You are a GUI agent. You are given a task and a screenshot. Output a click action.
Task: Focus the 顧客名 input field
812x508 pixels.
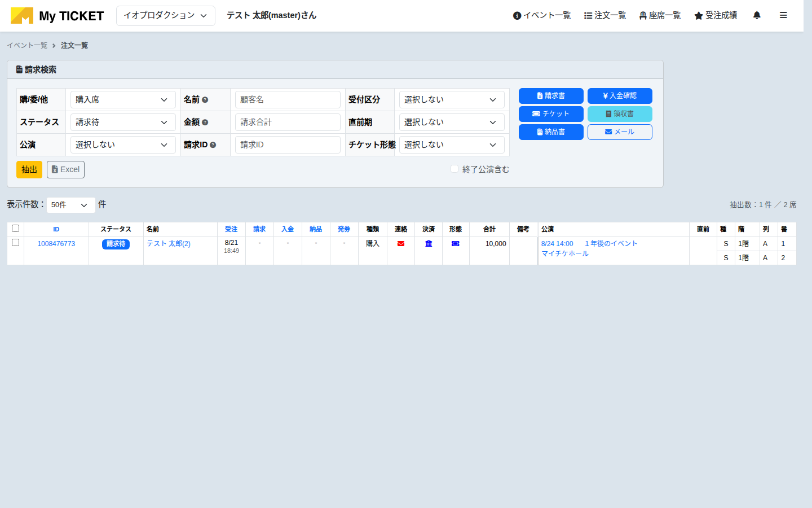(288, 99)
